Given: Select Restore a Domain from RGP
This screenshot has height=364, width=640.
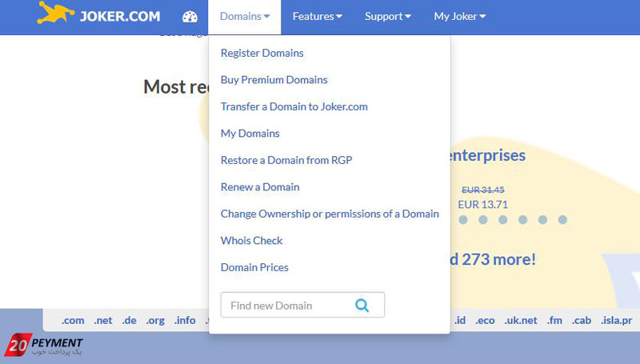Looking at the screenshot, I should coord(286,160).
